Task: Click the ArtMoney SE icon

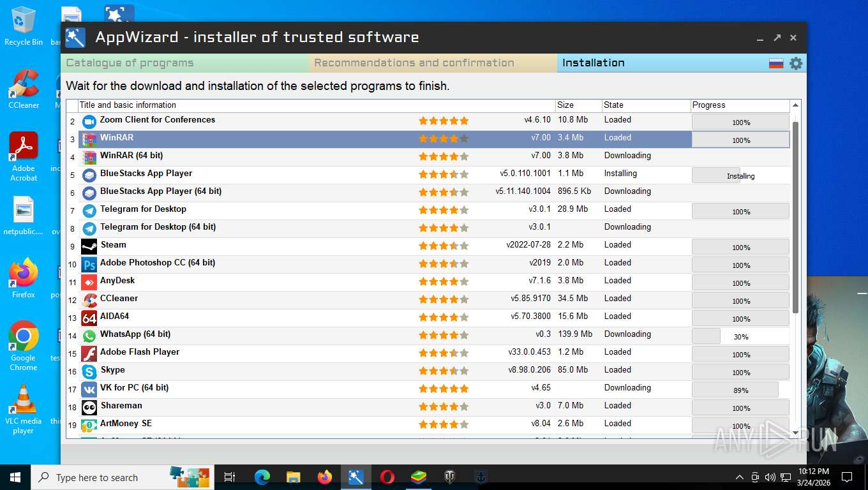Action: pos(89,425)
